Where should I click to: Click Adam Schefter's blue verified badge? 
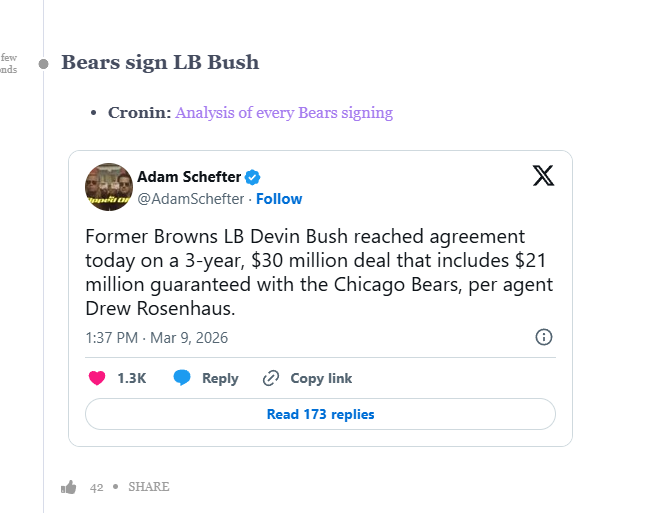point(254,177)
